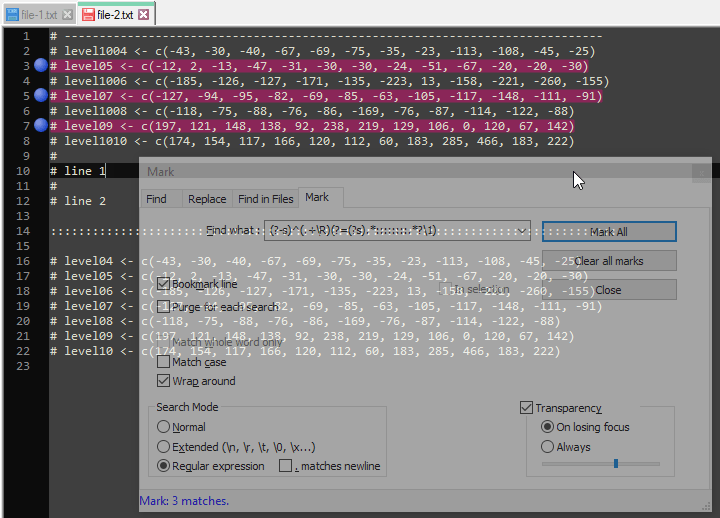The height and width of the screenshot is (518, 720).
Task: Click the 'level04' text on line 16
Action: coord(89,261)
